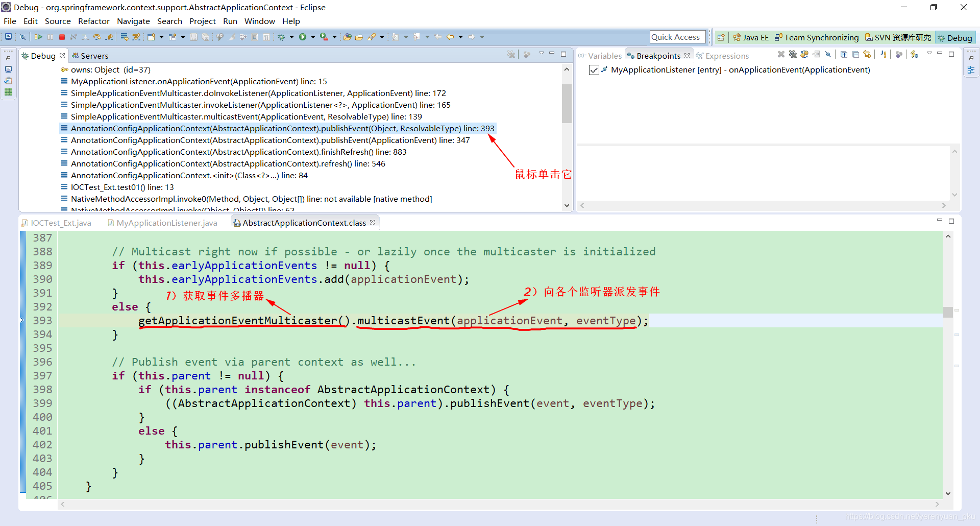Uncheck the MyApplicationListener entry breakpoint checkbox

pyautogui.click(x=594, y=70)
